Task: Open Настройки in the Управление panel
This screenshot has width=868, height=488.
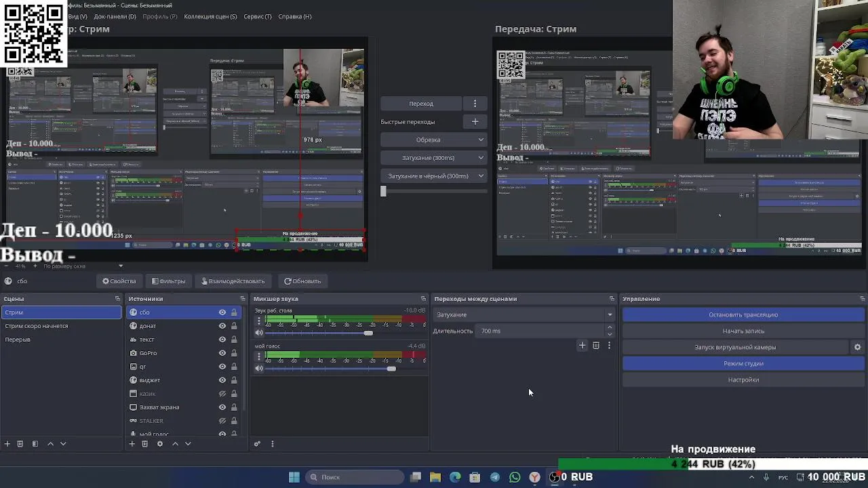Action: coord(743,380)
